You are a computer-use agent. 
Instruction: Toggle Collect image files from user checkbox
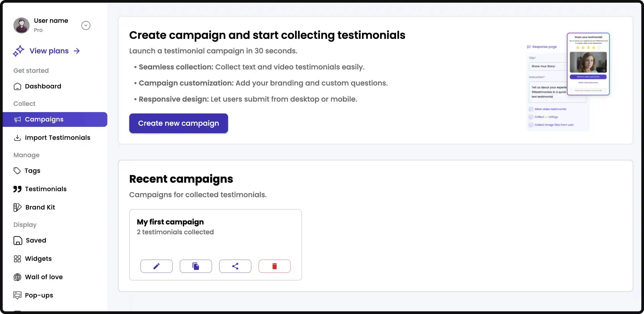[531, 125]
